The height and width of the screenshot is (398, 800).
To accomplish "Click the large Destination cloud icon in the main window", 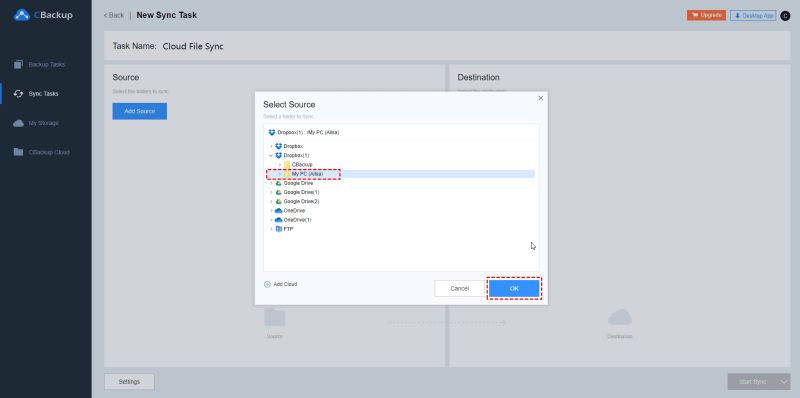I will point(620,317).
